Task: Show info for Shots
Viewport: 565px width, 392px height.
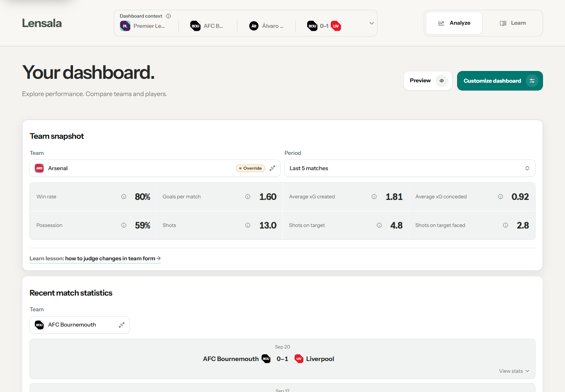Action: tap(248, 225)
